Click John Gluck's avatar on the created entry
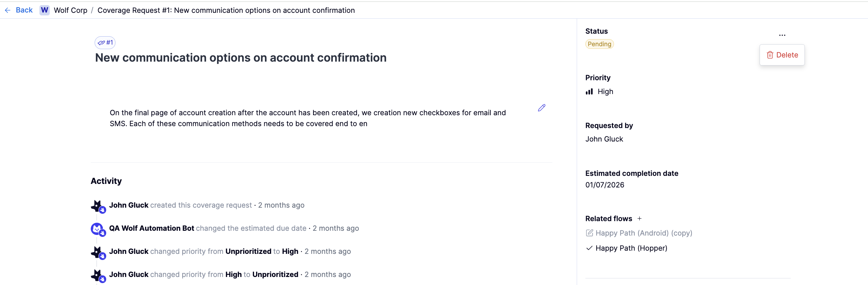This screenshot has height=285, width=868. [97, 205]
